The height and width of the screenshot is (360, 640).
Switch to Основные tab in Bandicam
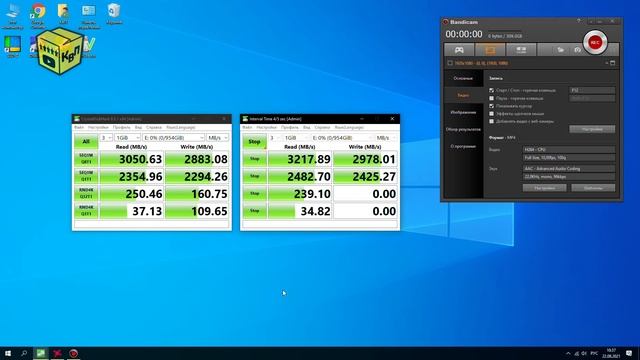pyautogui.click(x=463, y=78)
